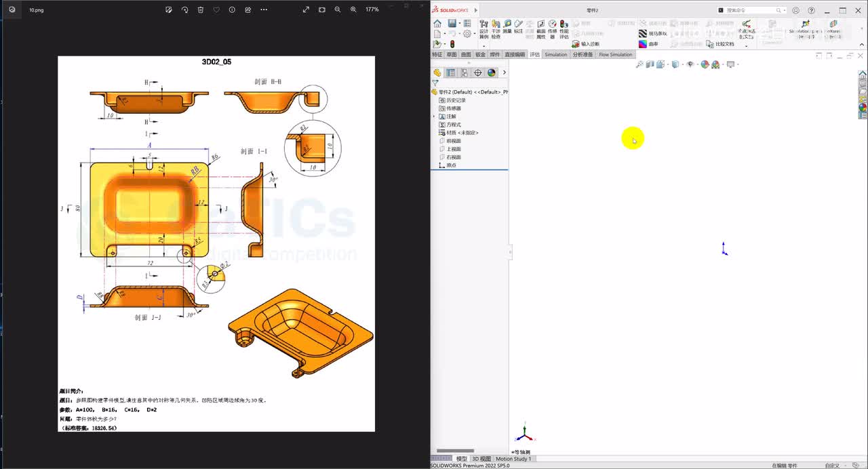Viewport: 868px width, 469px height.
Task: Open the ConfigurationManager panel tab
Action: point(465,73)
